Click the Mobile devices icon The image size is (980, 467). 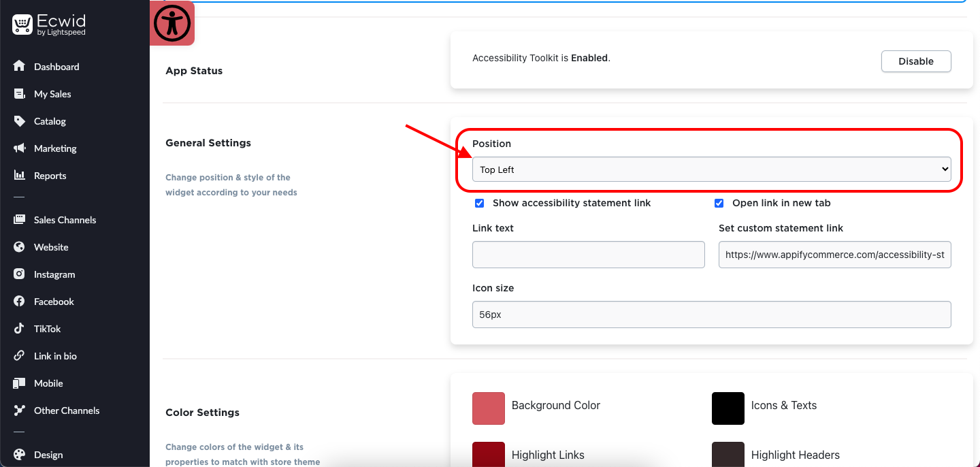19,383
